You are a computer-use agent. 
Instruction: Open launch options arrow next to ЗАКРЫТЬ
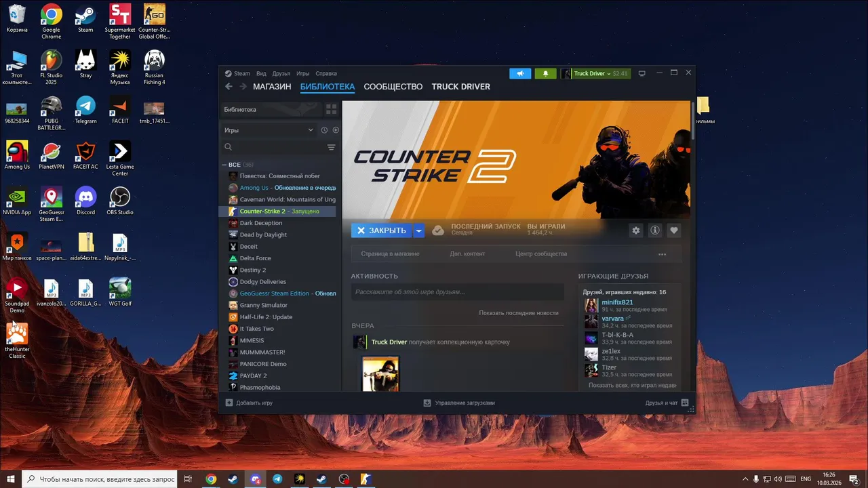(419, 230)
